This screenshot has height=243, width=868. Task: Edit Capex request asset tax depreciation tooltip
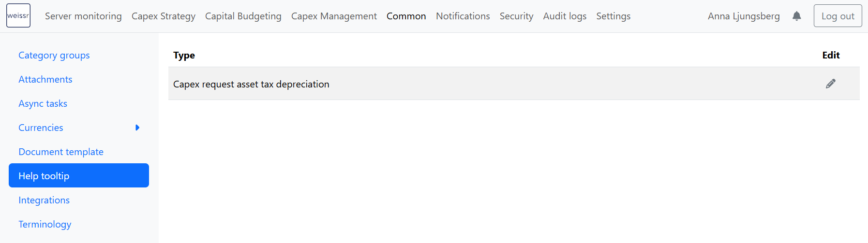pyautogui.click(x=831, y=84)
